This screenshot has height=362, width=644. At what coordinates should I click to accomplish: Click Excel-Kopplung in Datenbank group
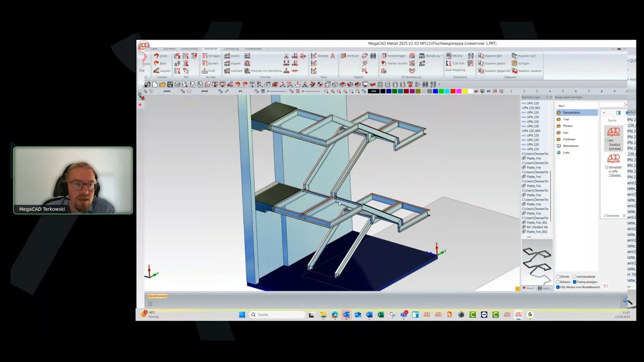click(x=455, y=70)
